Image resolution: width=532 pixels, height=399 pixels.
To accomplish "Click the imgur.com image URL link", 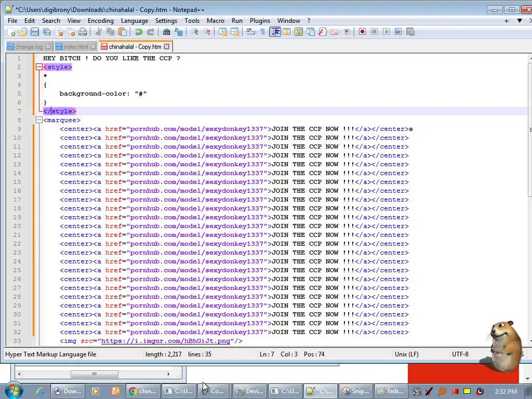I will pyautogui.click(x=166, y=341).
